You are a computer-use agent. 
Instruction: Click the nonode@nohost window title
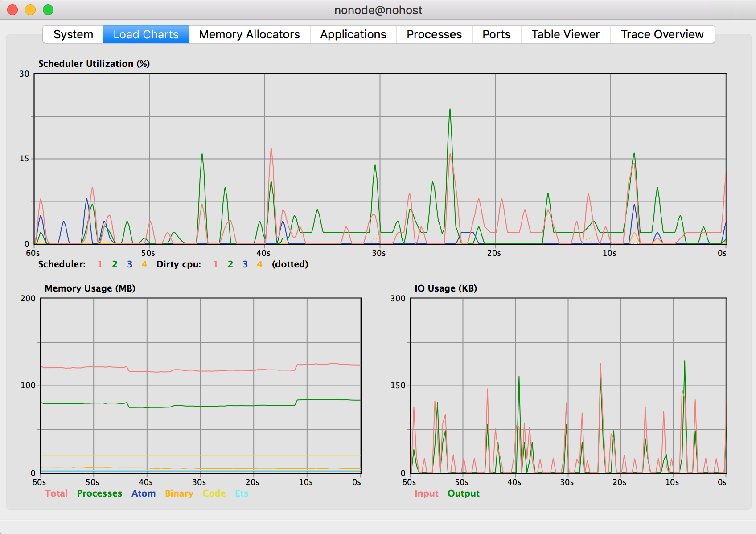[378, 10]
